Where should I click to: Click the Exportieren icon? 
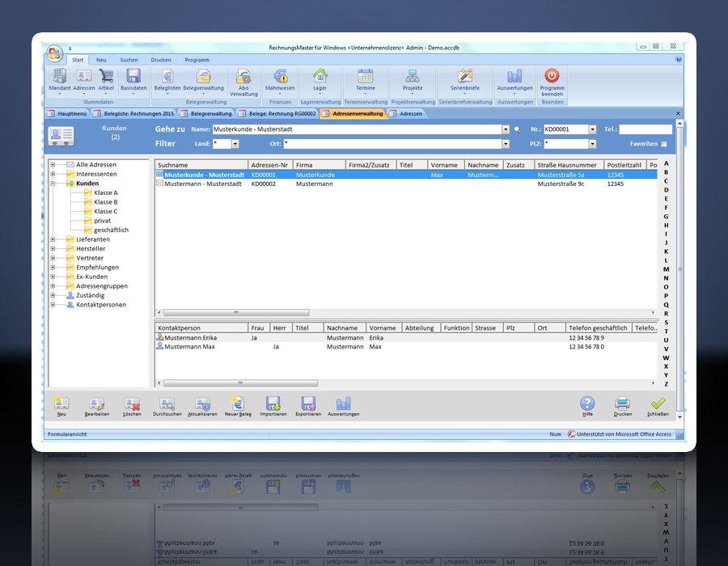tap(307, 403)
